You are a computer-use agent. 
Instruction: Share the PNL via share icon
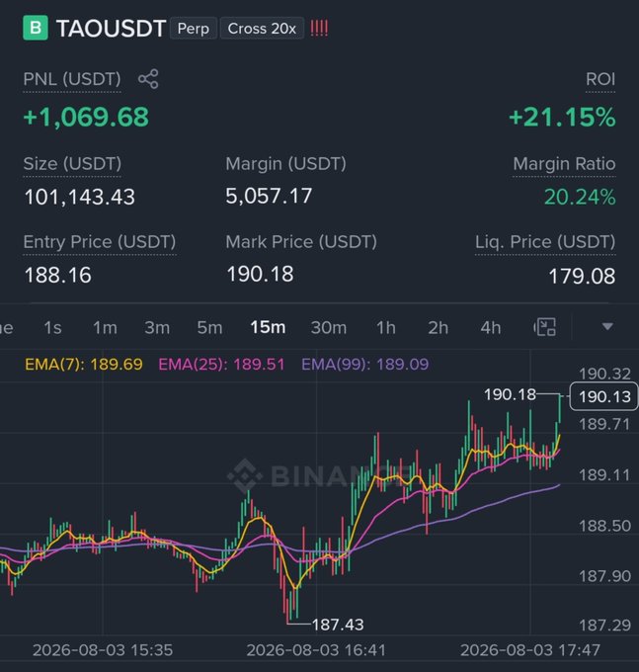pos(148,79)
